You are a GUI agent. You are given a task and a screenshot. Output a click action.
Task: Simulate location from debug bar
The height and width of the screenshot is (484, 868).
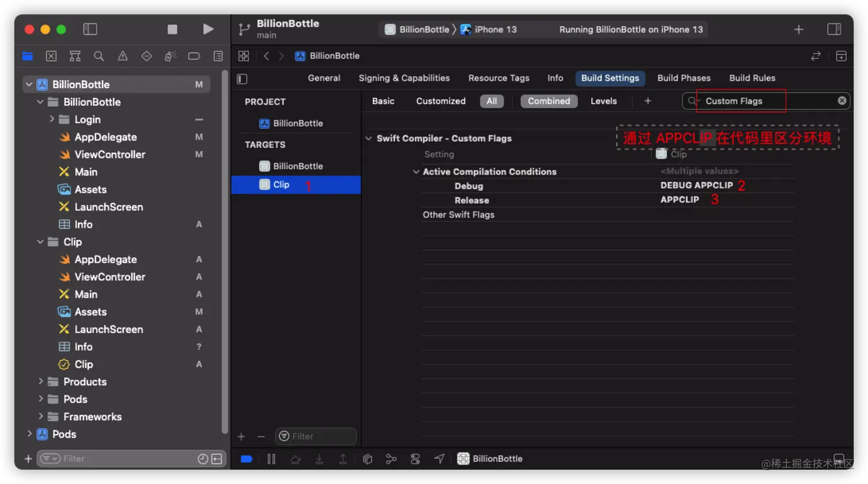coord(439,459)
